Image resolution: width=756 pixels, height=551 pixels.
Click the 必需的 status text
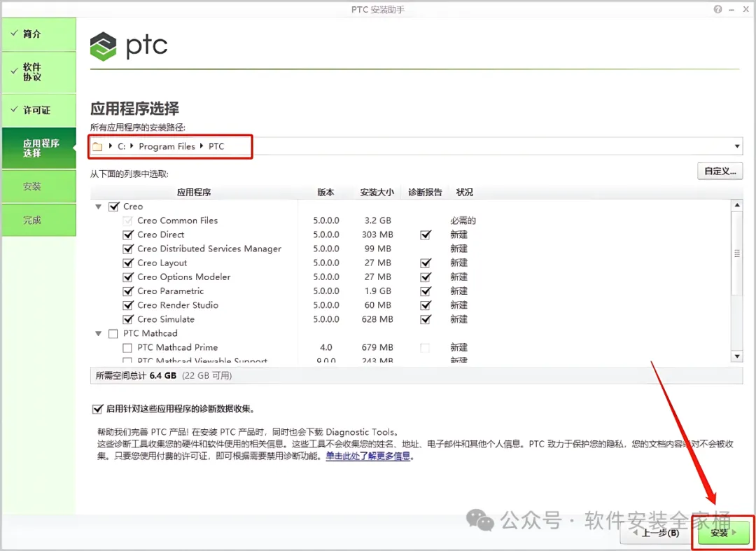click(463, 221)
